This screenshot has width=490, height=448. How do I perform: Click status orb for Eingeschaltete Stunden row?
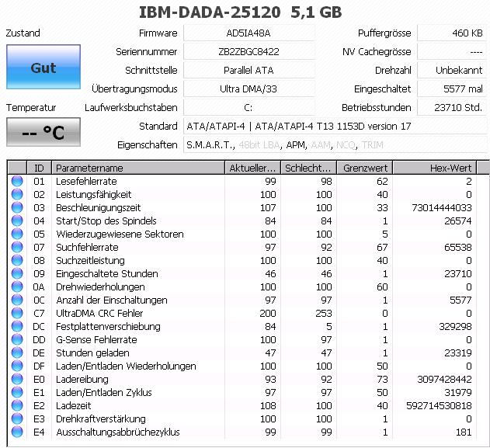(17, 273)
